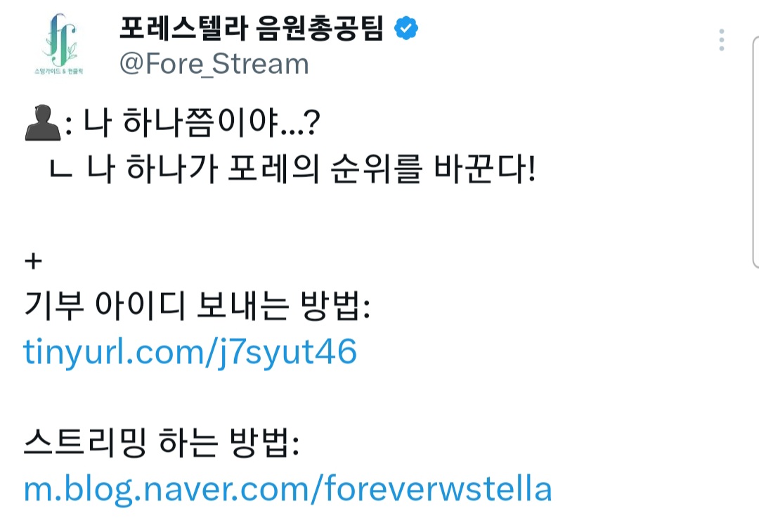
Task: Open the display name 포레스텔라 음원총공팀
Action: pyautogui.click(x=252, y=28)
